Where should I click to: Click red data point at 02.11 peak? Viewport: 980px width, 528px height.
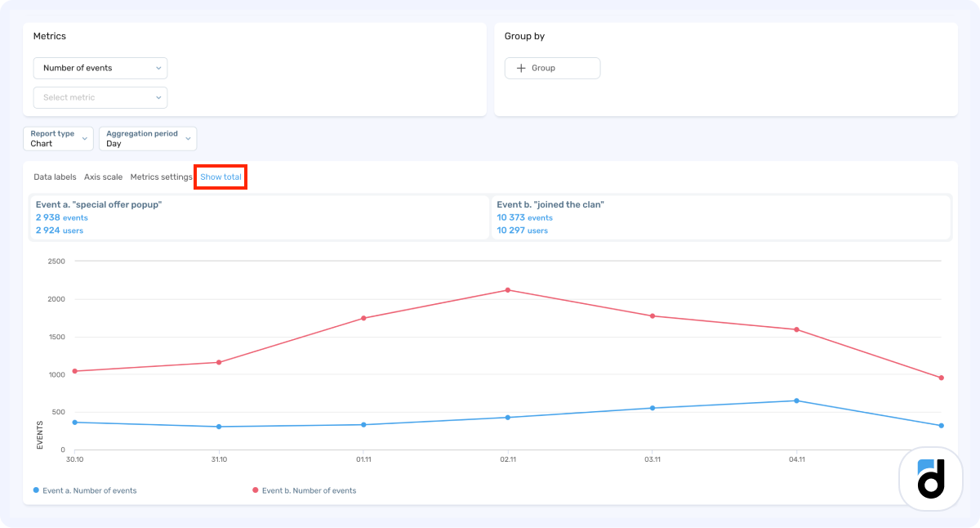pos(508,290)
